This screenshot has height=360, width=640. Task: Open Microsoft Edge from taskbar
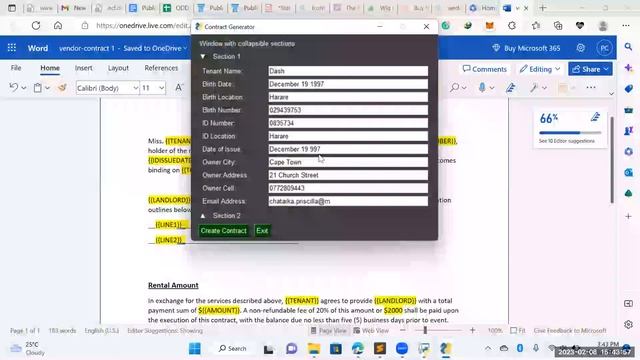point(358,348)
